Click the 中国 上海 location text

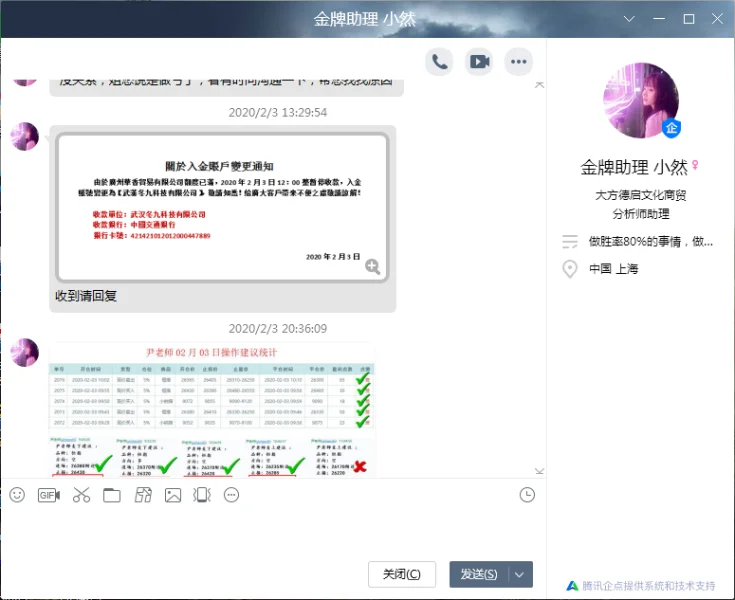(x=614, y=269)
